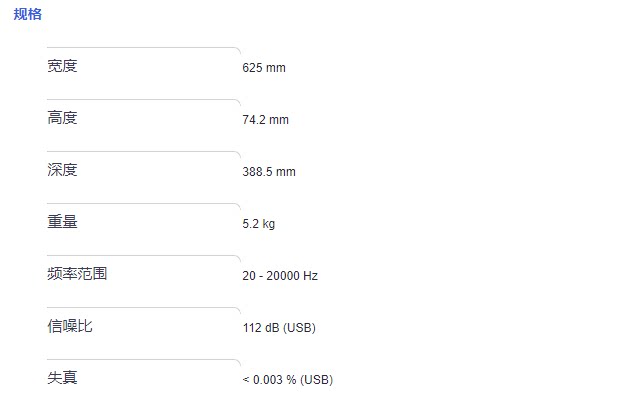618x412 pixels.
Task: Click the divider line above 重量
Action: pyautogui.click(x=142, y=203)
